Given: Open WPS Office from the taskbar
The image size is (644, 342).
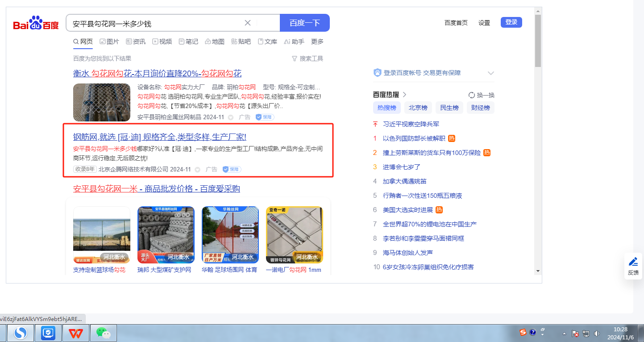Looking at the screenshot, I should pyautogui.click(x=75, y=333).
